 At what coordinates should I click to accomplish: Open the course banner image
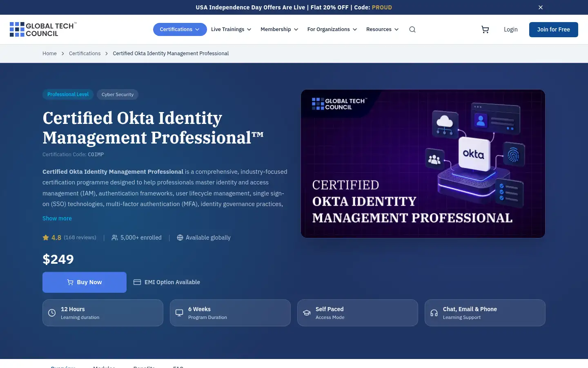tap(423, 164)
